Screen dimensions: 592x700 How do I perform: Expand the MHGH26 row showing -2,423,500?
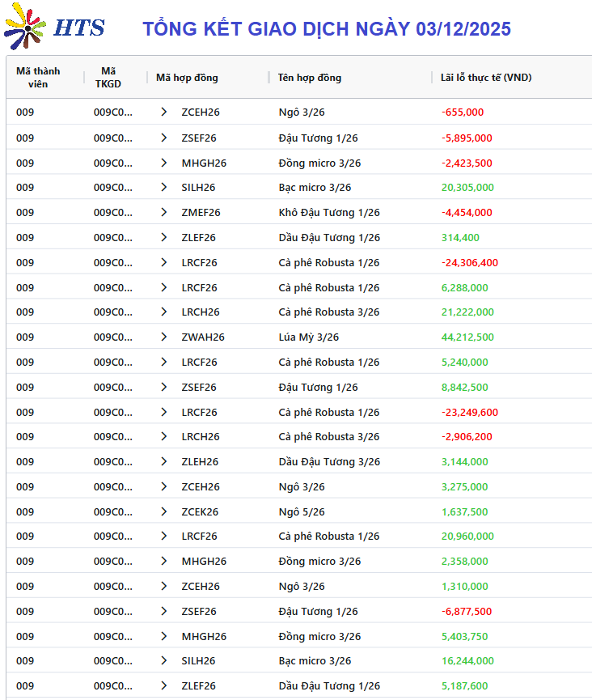pyautogui.click(x=164, y=163)
